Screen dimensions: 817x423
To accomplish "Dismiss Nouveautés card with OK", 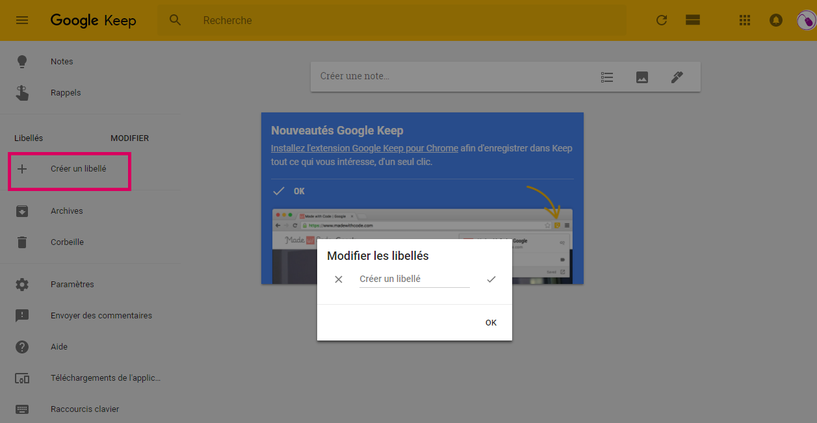I will tap(299, 191).
